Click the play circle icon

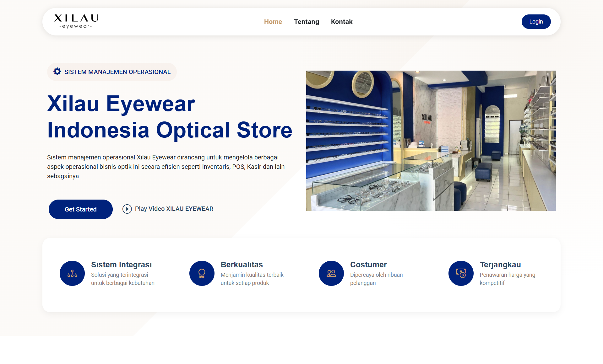(127, 209)
